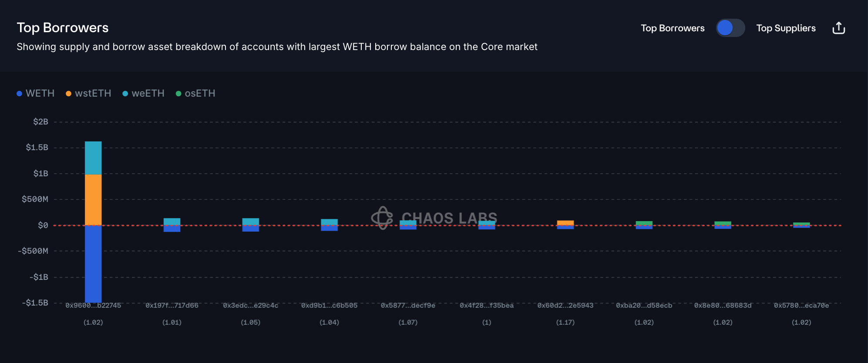Click the green osETH bar for 0xba20...d58ecb
The height and width of the screenshot is (363, 868).
pos(644,223)
